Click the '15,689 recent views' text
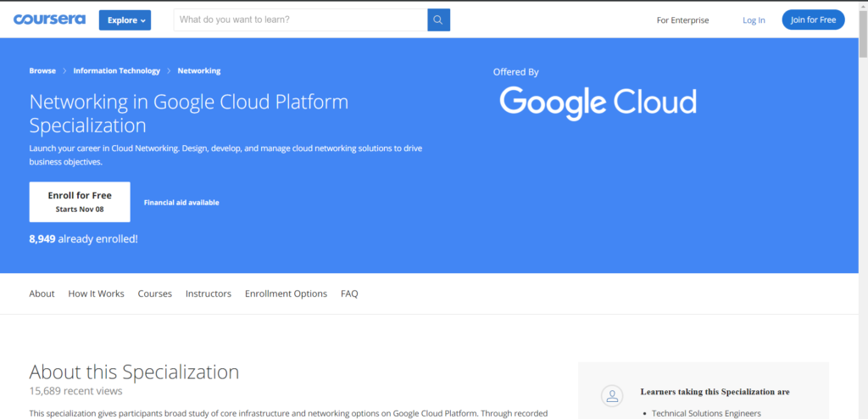 (75, 391)
